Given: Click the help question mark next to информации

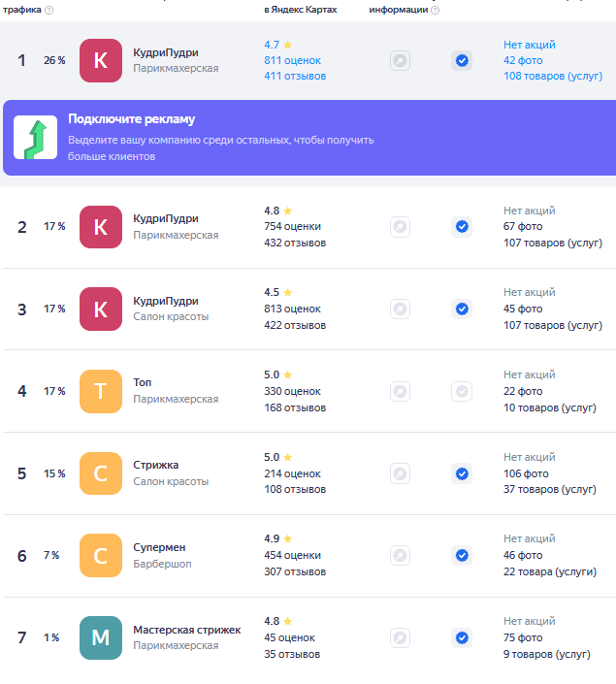Looking at the screenshot, I should 435,10.
